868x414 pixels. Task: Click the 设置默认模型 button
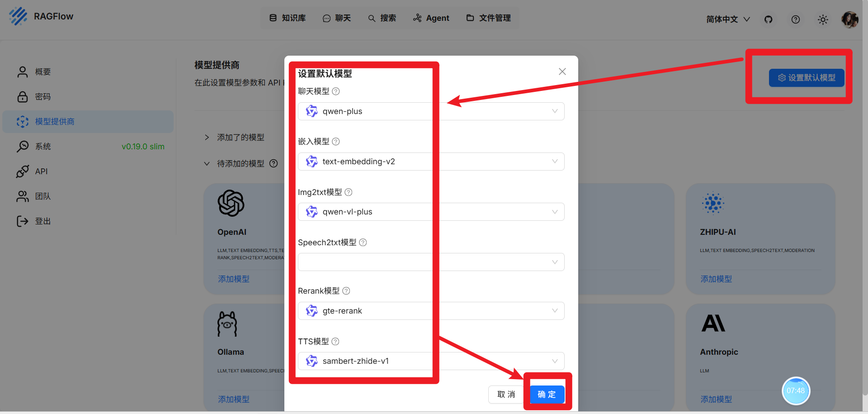pos(807,78)
